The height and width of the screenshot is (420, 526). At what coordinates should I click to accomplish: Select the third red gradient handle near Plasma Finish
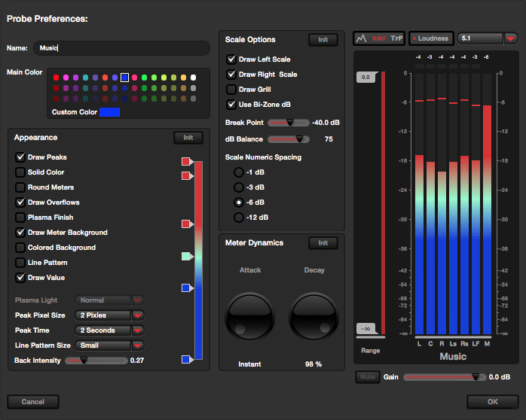tap(187, 224)
